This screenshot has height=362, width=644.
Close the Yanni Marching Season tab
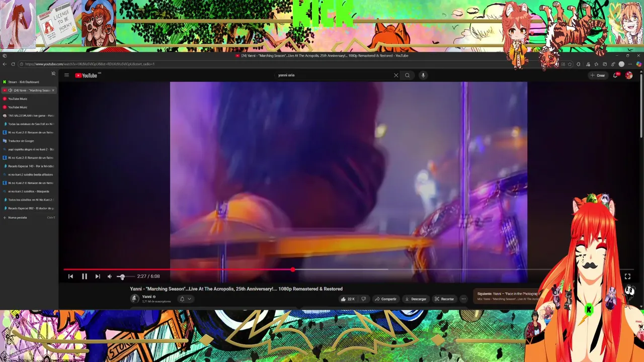53,90
